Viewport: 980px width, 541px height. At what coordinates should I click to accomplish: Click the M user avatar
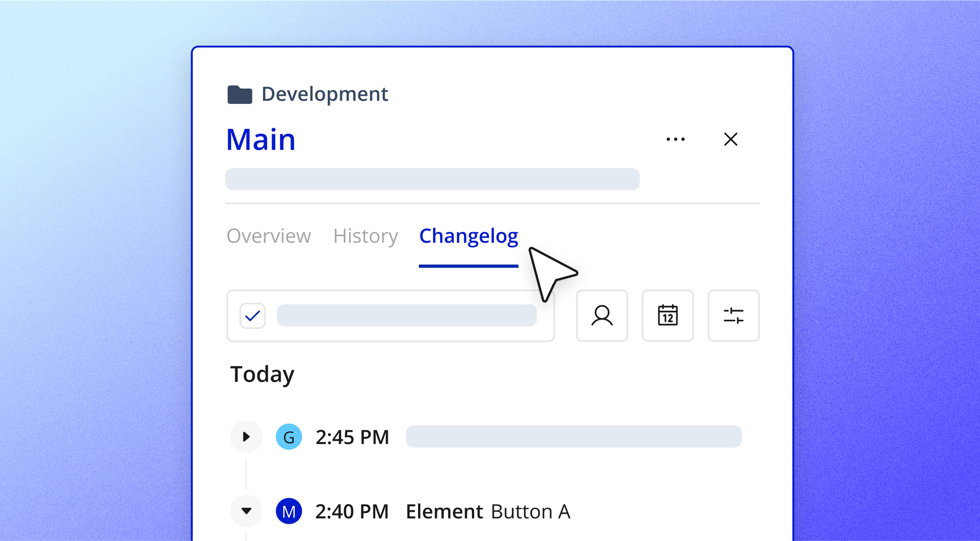pyautogui.click(x=289, y=511)
